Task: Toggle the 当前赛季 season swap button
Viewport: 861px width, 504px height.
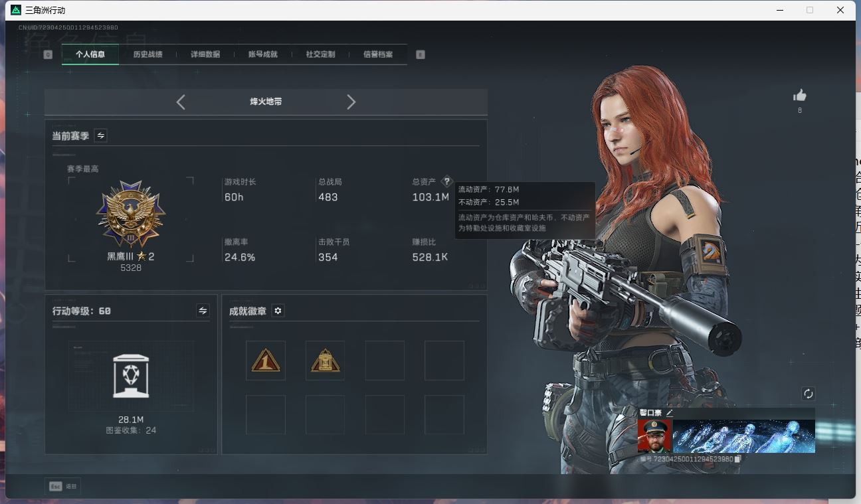Action: [101, 135]
